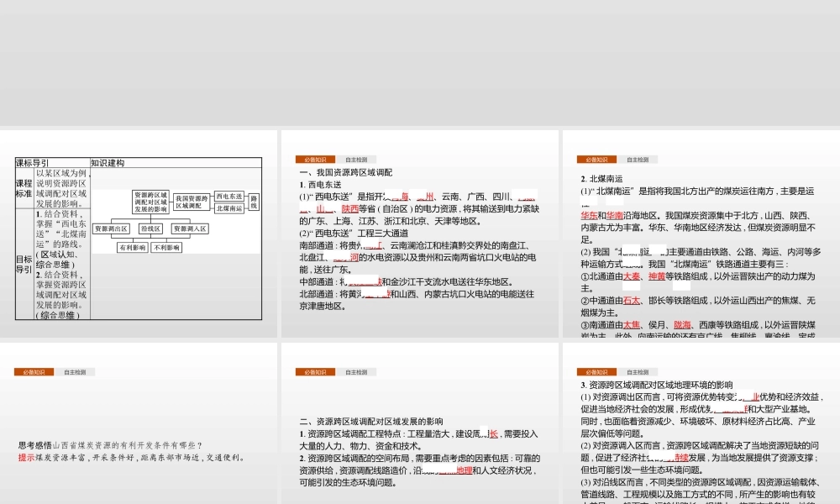
Task: Click the 资源调入区 box in flowchart
Action: (x=190, y=229)
